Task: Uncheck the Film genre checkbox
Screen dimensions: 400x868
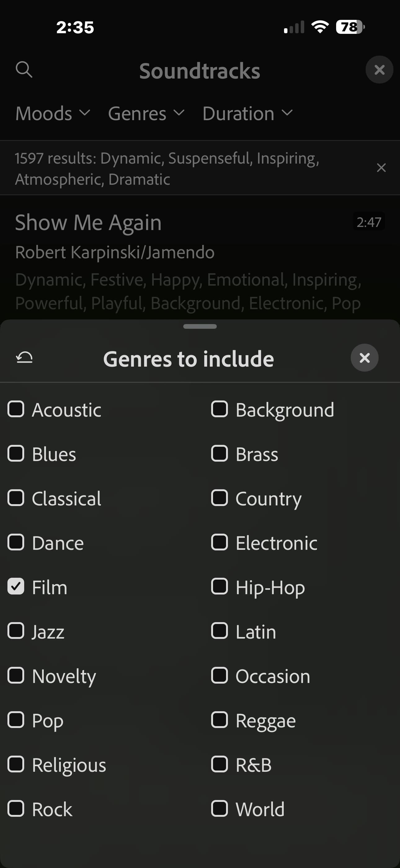Action: tap(16, 586)
